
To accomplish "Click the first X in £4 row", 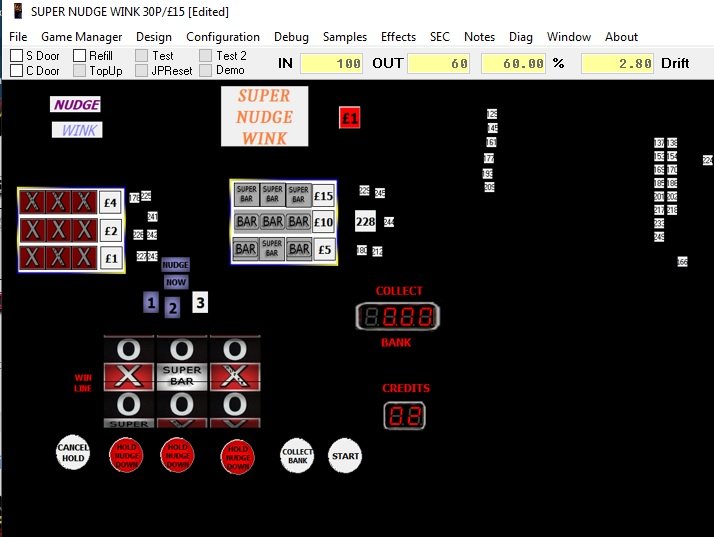I will click(32, 202).
